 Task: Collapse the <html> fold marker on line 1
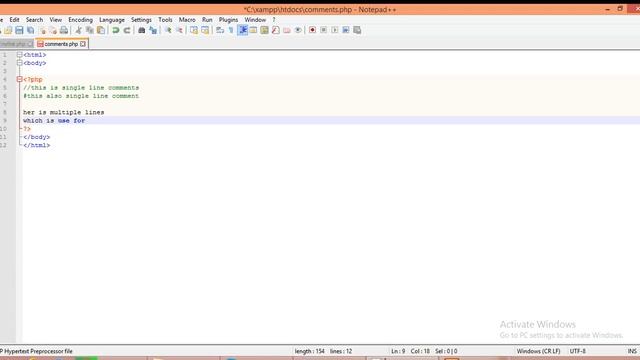pyautogui.click(x=20, y=55)
